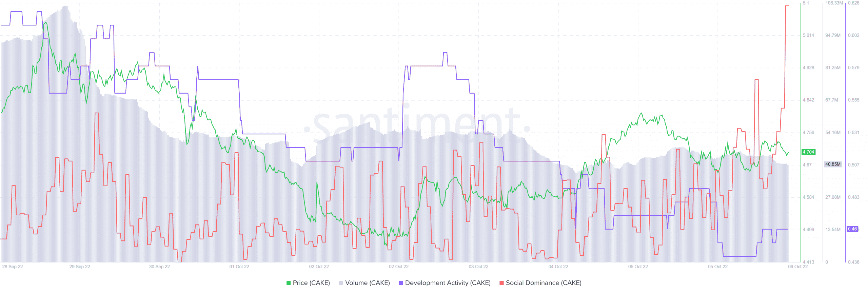Select the 03 Oct 22 date label
Image resolution: width=868 pixels, height=294 pixels.
pyautogui.click(x=478, y=267)
